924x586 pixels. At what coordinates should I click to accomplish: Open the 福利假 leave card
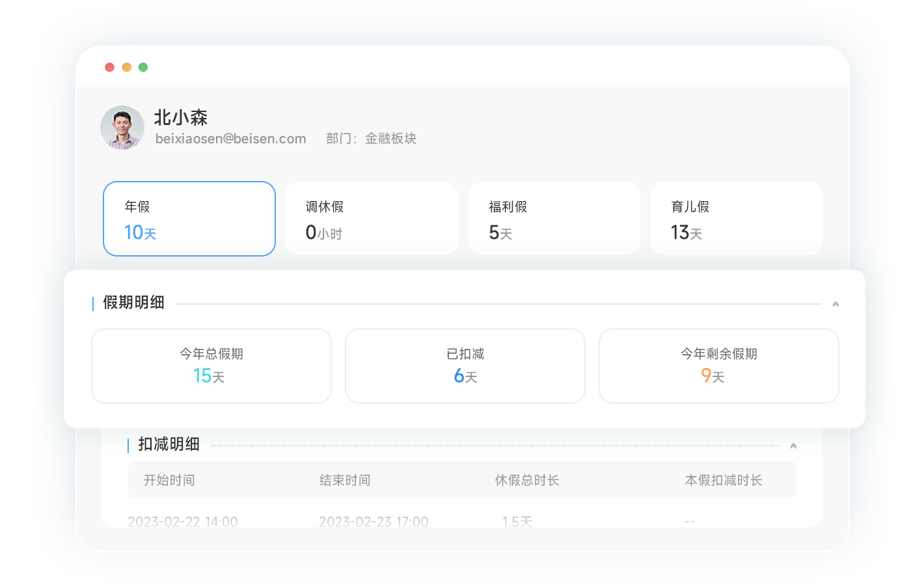click(554, 219)
